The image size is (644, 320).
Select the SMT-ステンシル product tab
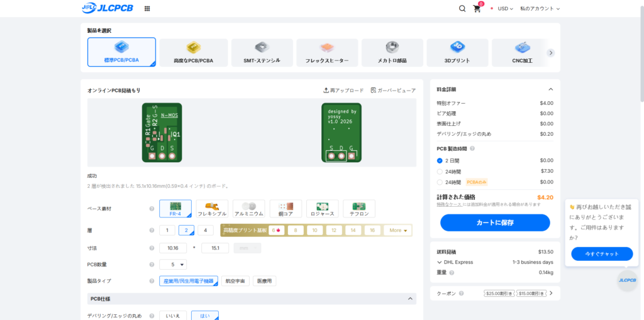click(262, 53)
